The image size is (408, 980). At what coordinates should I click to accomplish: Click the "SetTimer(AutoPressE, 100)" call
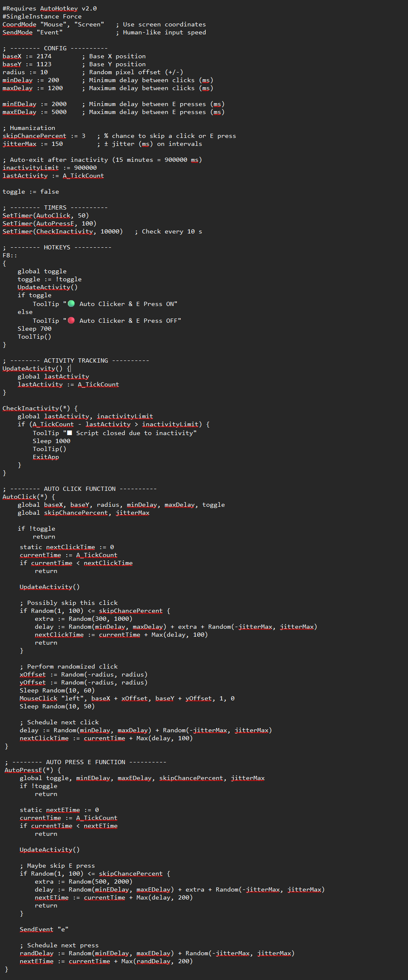[49, 223]
